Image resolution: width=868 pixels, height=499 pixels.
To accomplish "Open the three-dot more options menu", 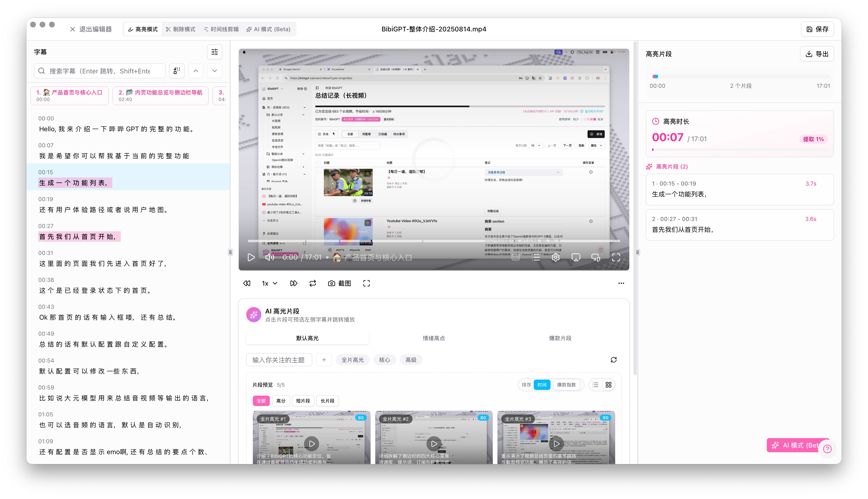I will point(621,283).
